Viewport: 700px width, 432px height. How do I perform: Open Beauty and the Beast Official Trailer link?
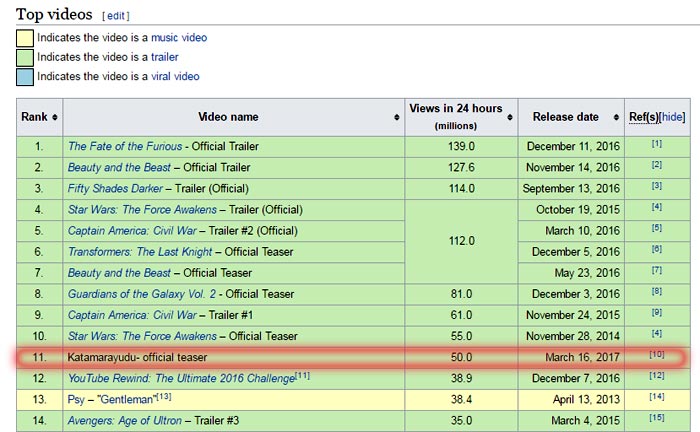click(119, 167)
